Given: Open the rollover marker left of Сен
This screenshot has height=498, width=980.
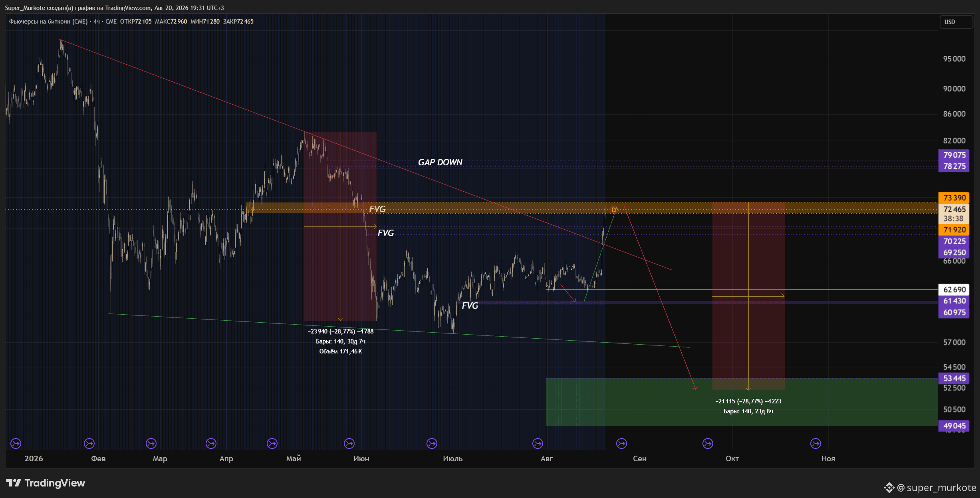Looking at the screenshot, I should pos(621,443).
